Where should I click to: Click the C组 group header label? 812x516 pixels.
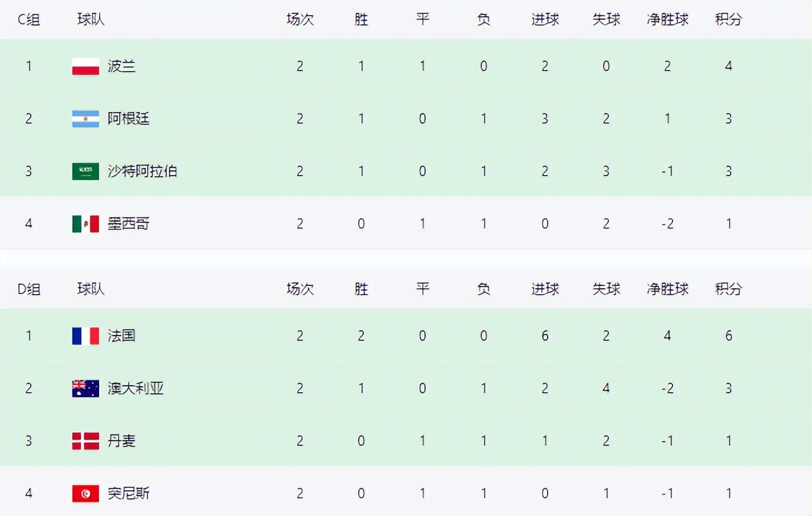tap(29, 20)
